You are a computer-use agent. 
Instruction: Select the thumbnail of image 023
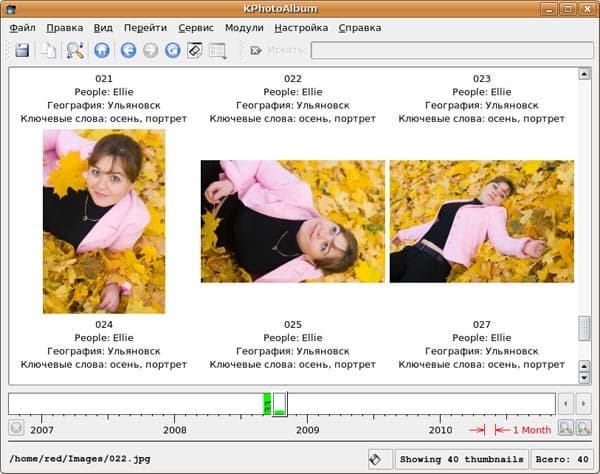[x=481, y=221]
